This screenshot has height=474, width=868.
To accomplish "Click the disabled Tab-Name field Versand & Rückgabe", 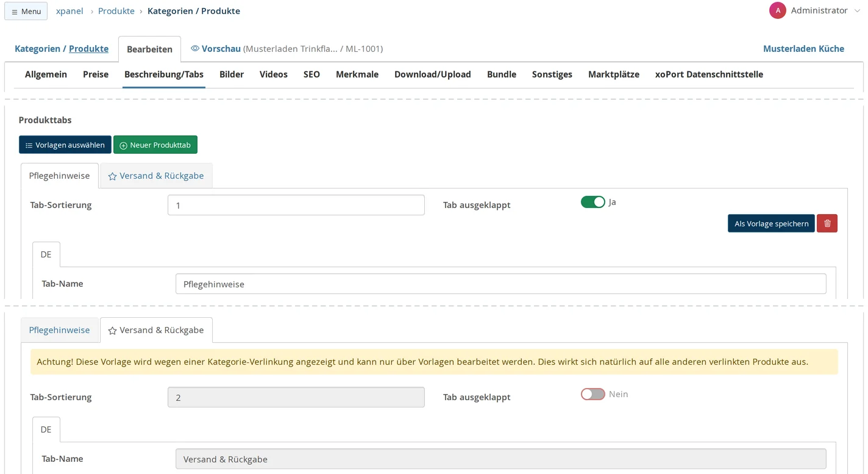I will [501, 459].
